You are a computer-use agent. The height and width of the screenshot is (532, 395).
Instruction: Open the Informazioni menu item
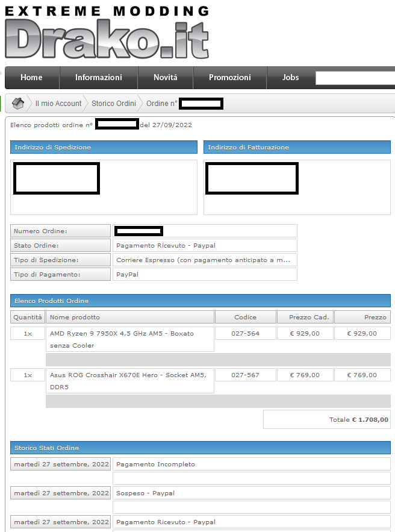[98, 77]
